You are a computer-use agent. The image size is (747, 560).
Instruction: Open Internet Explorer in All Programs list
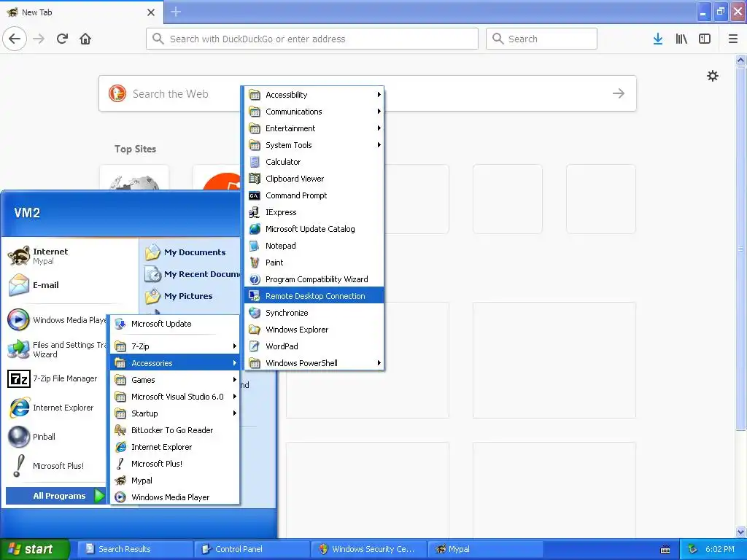[x=175, y=447]
